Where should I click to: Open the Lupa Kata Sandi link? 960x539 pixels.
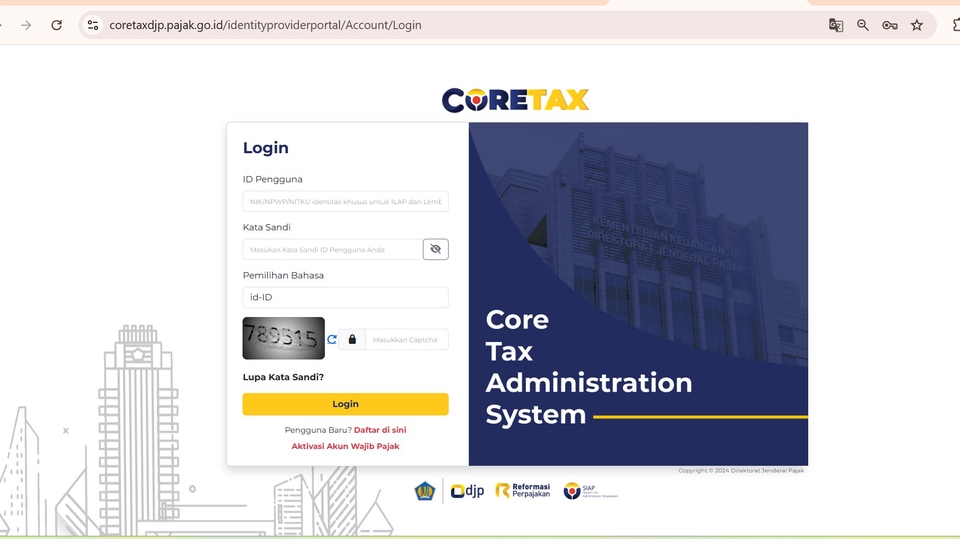click(x=283, y=377)
